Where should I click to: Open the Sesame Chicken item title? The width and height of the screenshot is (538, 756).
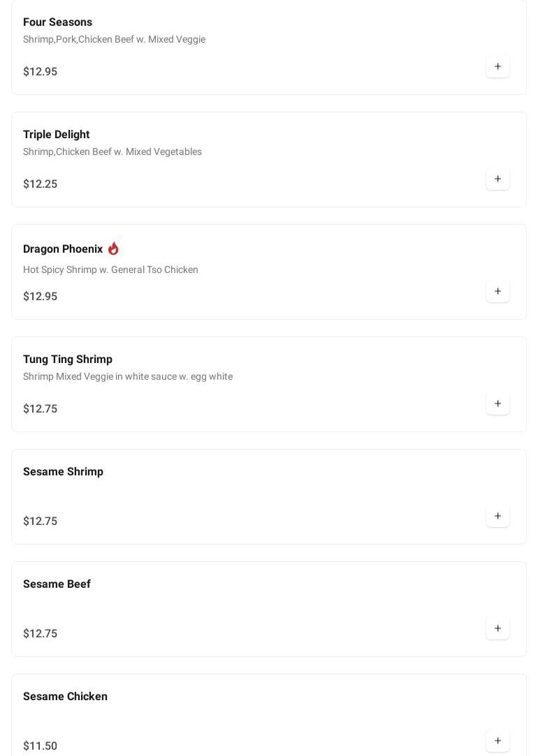click(x=65, y=697)
